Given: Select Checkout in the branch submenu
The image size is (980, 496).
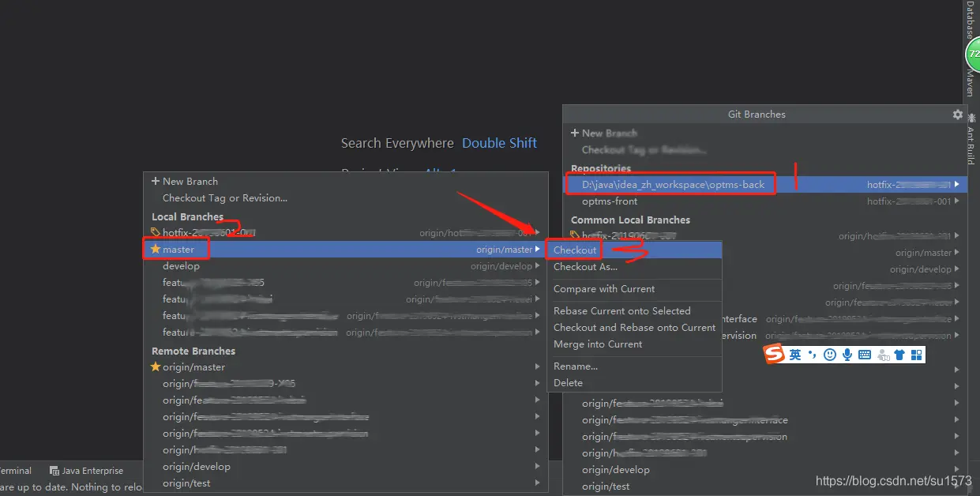Looking at the screenshot, I should point(575,250).
